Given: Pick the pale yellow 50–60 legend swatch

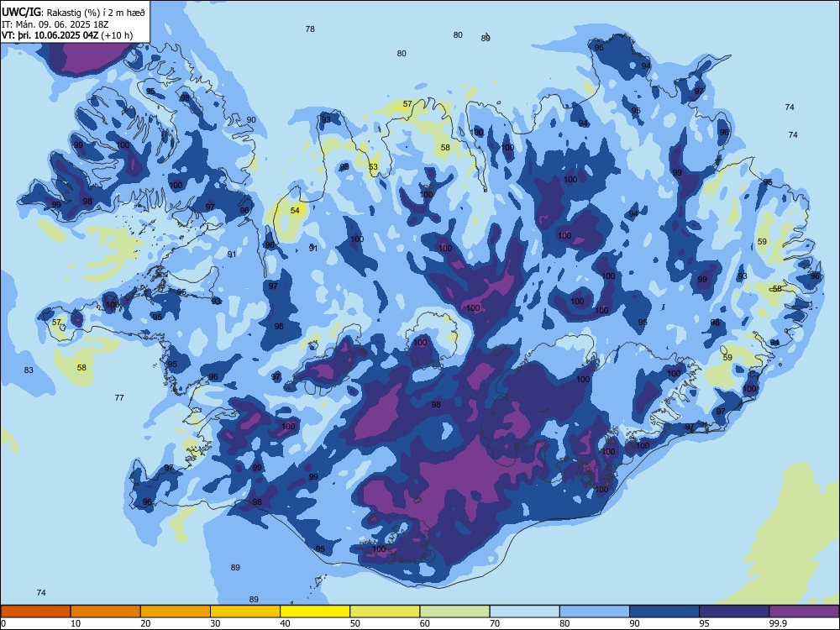Looking at the screenshot, I should click(385, 612).
